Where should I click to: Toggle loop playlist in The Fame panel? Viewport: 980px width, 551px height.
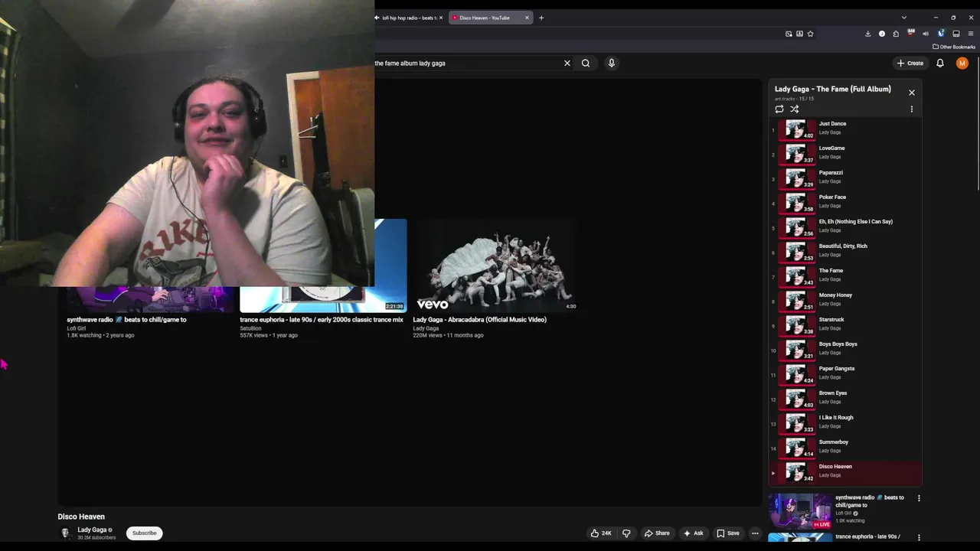click(x=779, y=109)
